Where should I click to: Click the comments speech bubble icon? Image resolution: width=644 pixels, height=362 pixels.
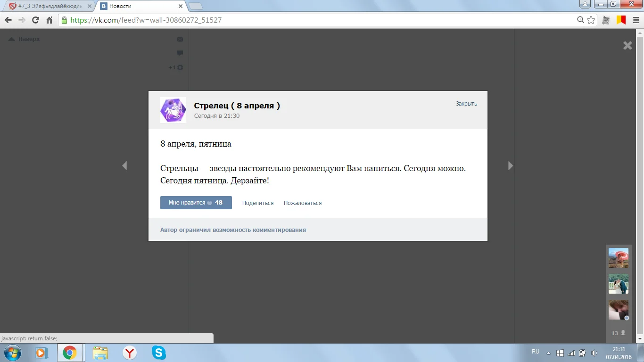[x=180, y=53]
